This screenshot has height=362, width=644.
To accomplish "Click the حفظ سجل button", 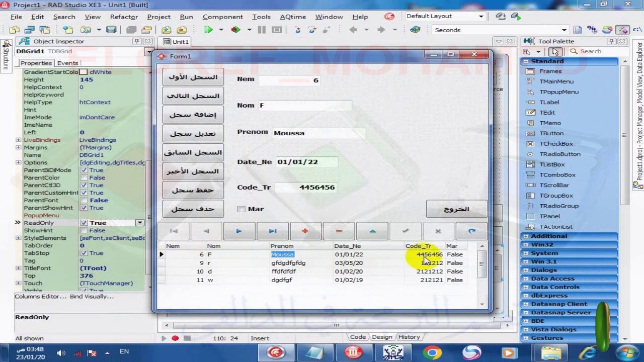I will (x=193, y=190).
